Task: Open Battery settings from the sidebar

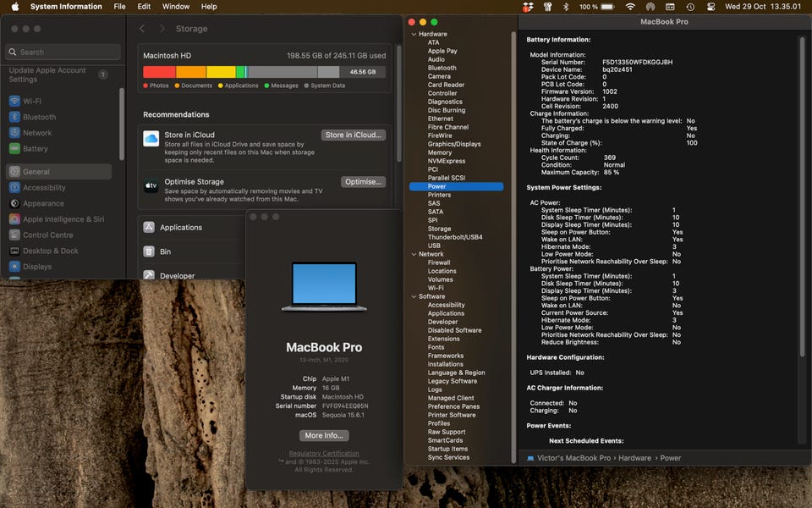Action: point(14,149)
